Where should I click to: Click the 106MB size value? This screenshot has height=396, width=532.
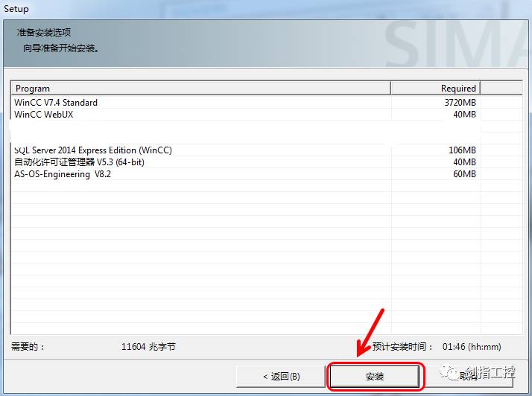462,150
